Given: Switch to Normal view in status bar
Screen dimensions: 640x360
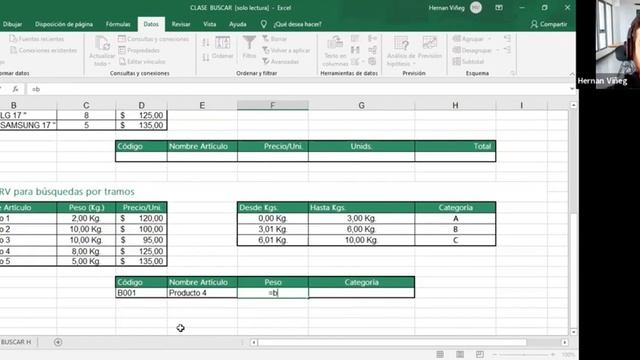Looking at the screenshot, I should [x=440, y=354].
